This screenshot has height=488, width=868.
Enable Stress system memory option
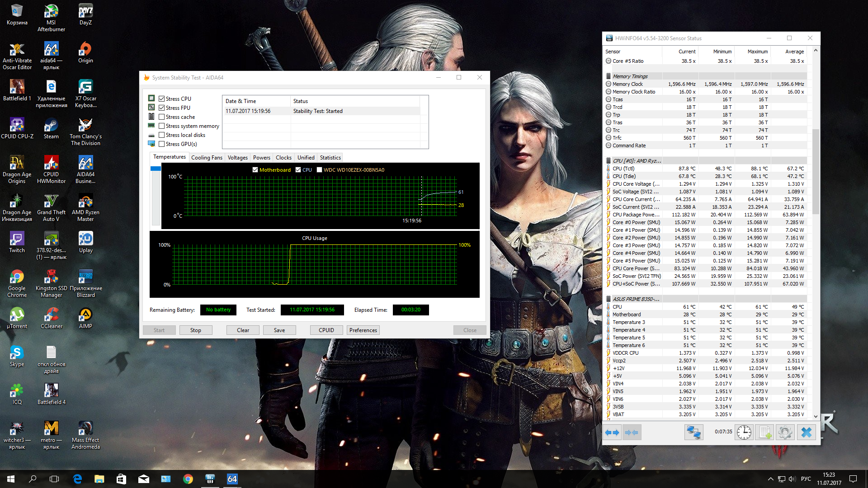coord(162,126)
